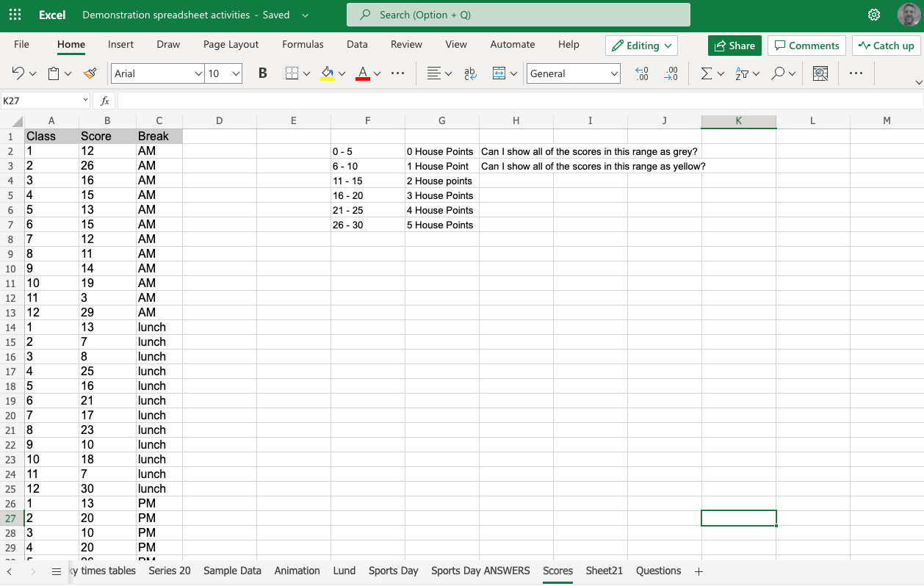This screenshot has width=924, height=586.
Task: Open the Questions sheet tab
Action: (x=659, y=571)
